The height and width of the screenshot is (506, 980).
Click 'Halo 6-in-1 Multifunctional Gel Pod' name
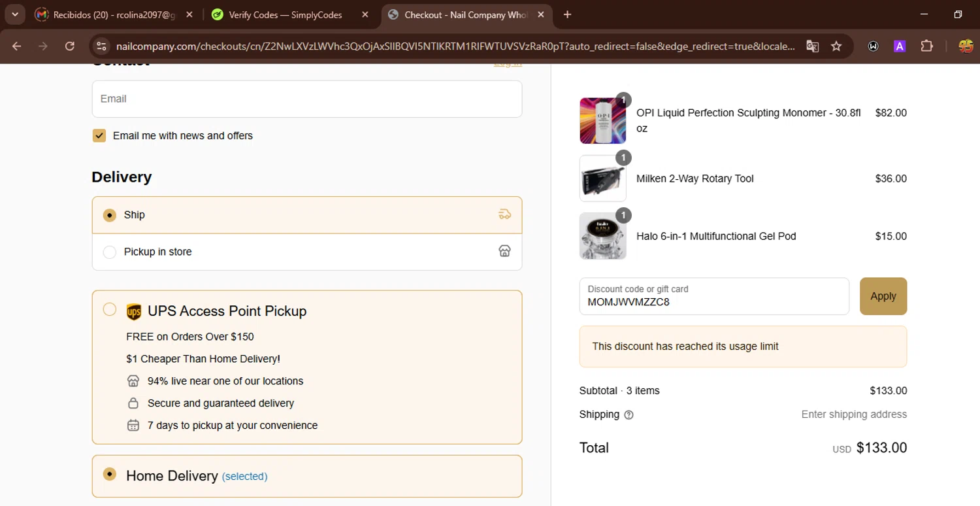716,236
